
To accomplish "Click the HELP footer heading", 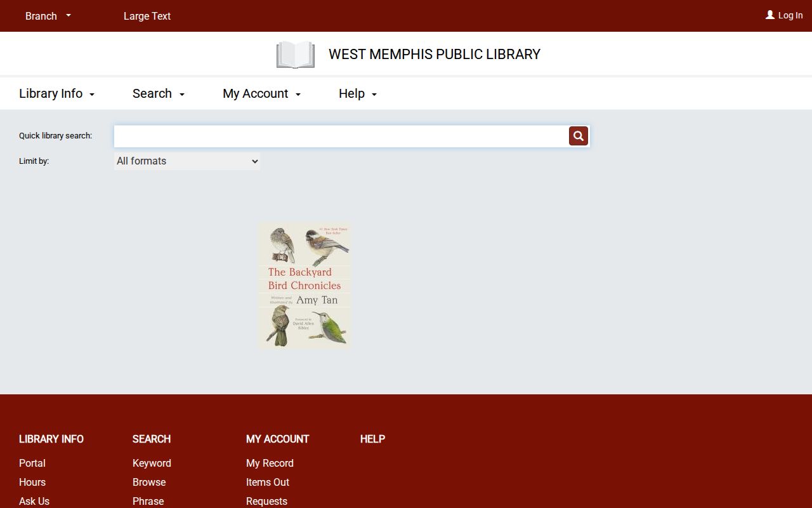I will pyautogui.click(x=372, y=439).
